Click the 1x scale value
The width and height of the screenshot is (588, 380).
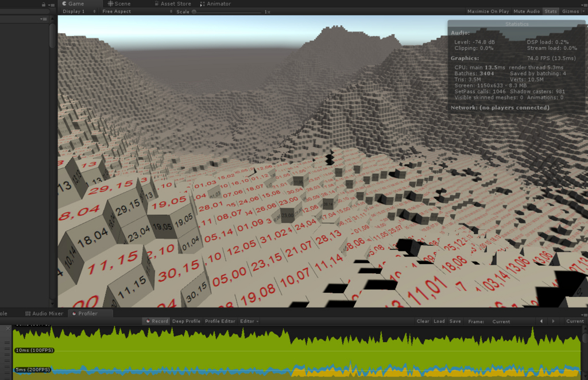[x=267, y=12]
